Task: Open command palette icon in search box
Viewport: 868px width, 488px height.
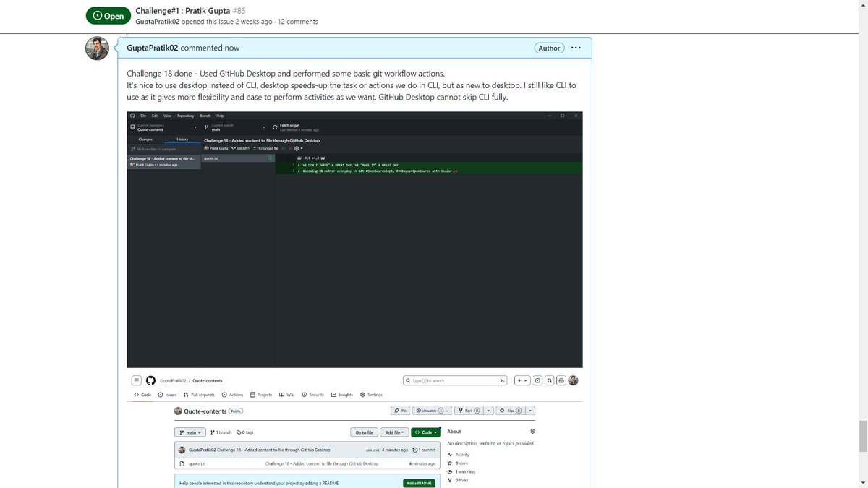Action: (x=501, y=380)
